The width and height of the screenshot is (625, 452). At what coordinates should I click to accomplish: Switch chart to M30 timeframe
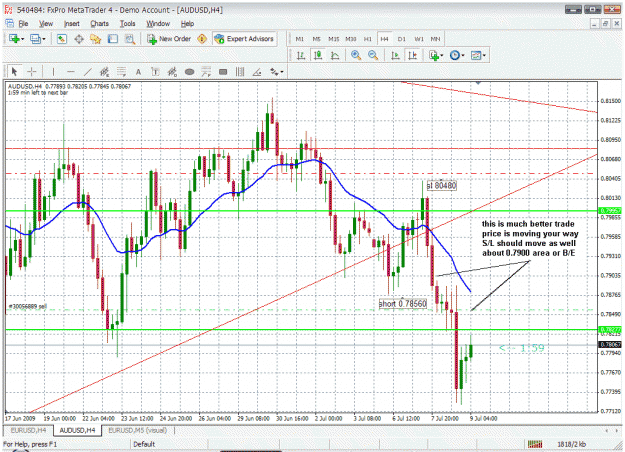click(350, 39)
